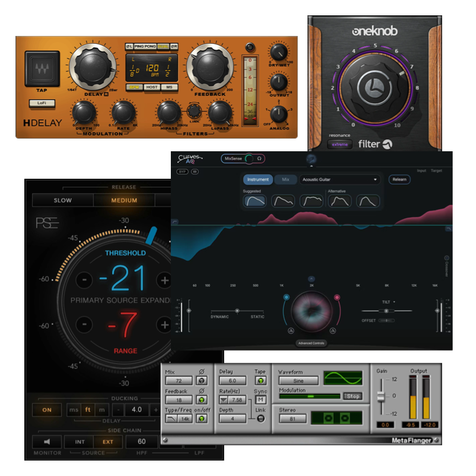Click the Dynamic/Static slider handle
Screen dimensions: 476x476
click(237, 310)
